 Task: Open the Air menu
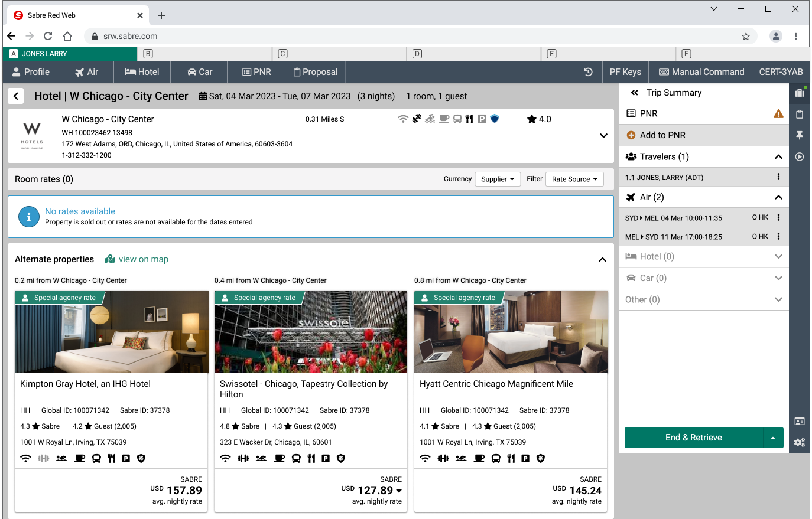[x=86, y=72]
